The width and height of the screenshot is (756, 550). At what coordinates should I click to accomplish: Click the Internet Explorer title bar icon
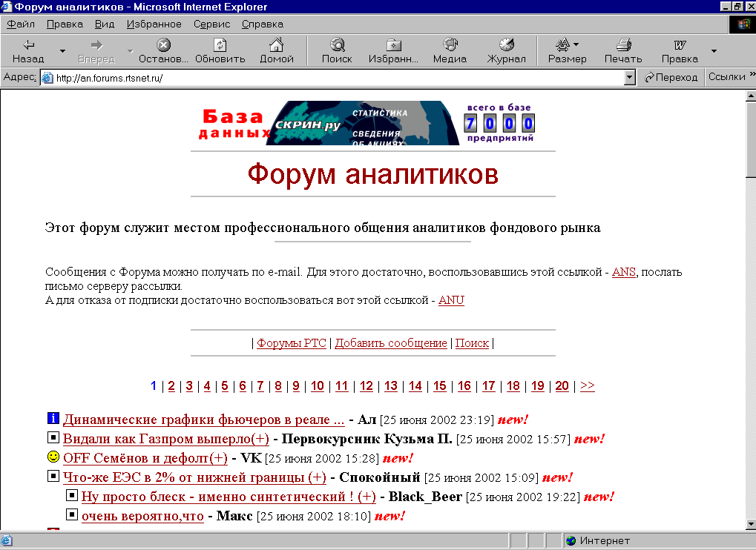click(x=6, y=6)
